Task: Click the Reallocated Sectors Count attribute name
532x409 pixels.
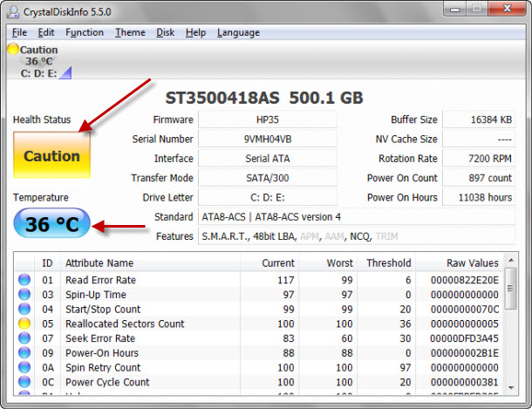Action: [x=125, y=324]
